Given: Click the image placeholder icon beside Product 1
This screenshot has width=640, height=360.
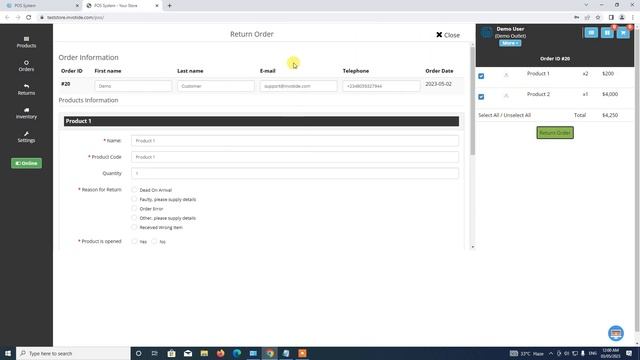Looking at the screenshot, I should [x=506, y=75].
